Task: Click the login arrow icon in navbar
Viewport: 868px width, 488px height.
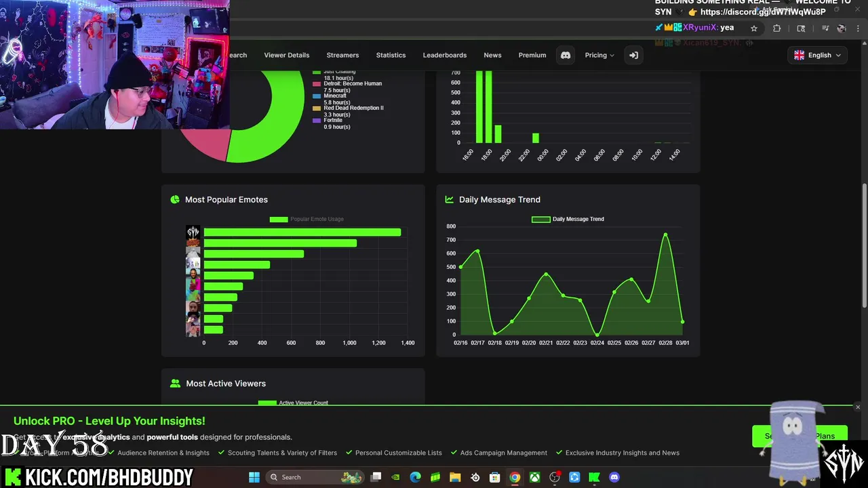Action: [633, 55]
